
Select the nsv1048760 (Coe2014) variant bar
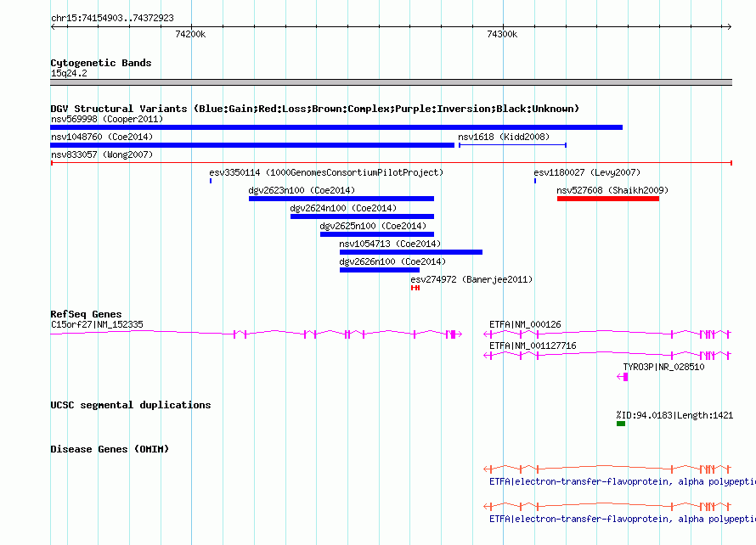click(252, 145)
